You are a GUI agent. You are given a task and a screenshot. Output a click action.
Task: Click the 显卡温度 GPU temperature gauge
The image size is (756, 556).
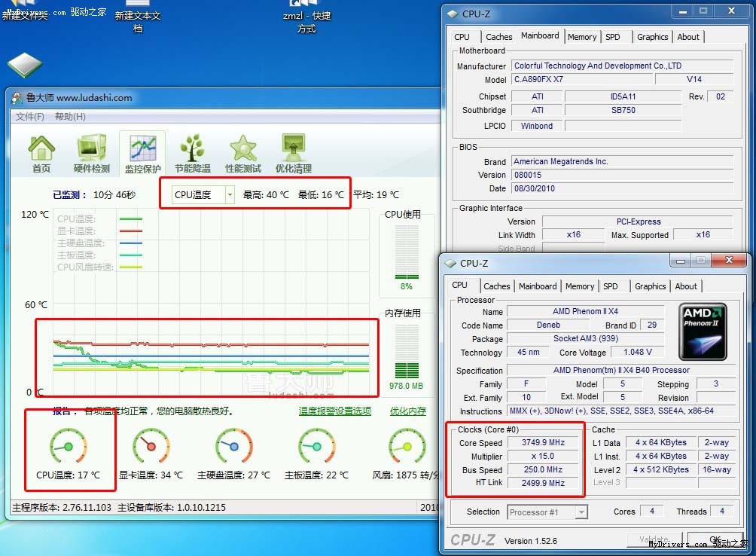pyautogui.click(x=151, y=447)
